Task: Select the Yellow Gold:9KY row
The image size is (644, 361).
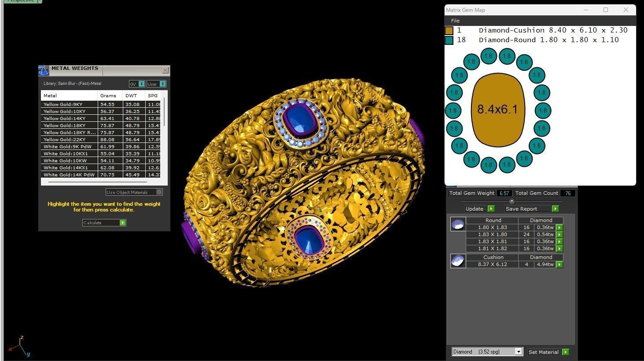Action: point(101,104)
